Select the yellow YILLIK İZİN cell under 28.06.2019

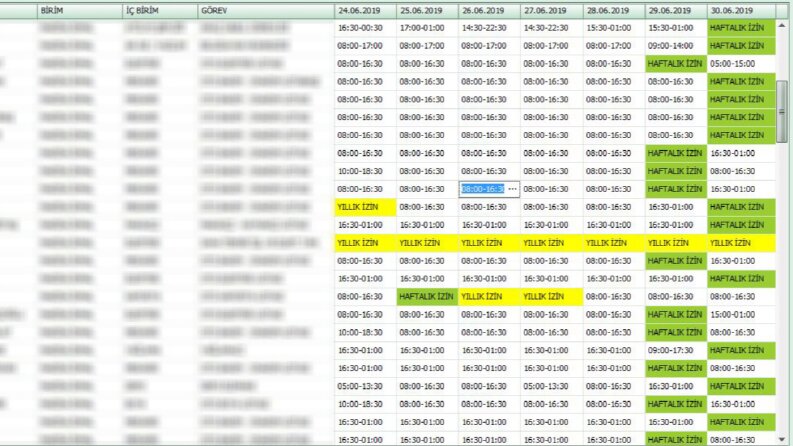click(x=614, y=243)
